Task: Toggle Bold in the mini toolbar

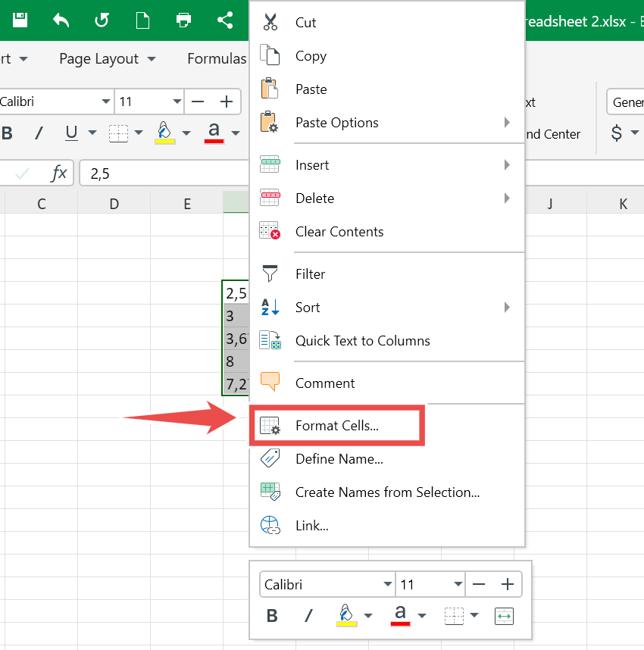Action: tap(272, 616)
